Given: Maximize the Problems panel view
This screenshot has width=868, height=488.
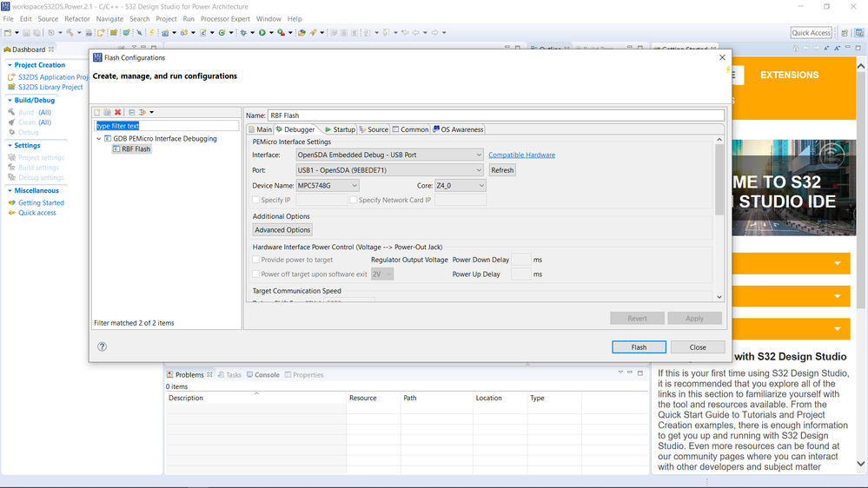Looking at the screenshot, I should pyautogui.click(x=640, y=373).
